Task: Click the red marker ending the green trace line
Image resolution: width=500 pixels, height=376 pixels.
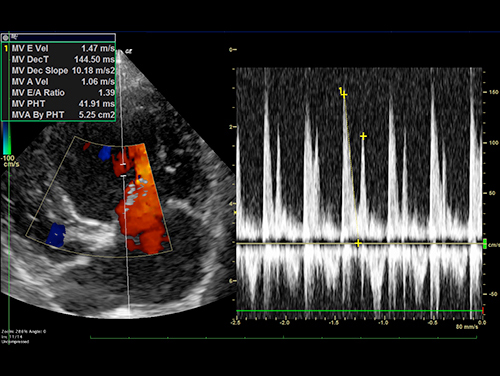Action: pyautogui.click(x=483, y=310)
